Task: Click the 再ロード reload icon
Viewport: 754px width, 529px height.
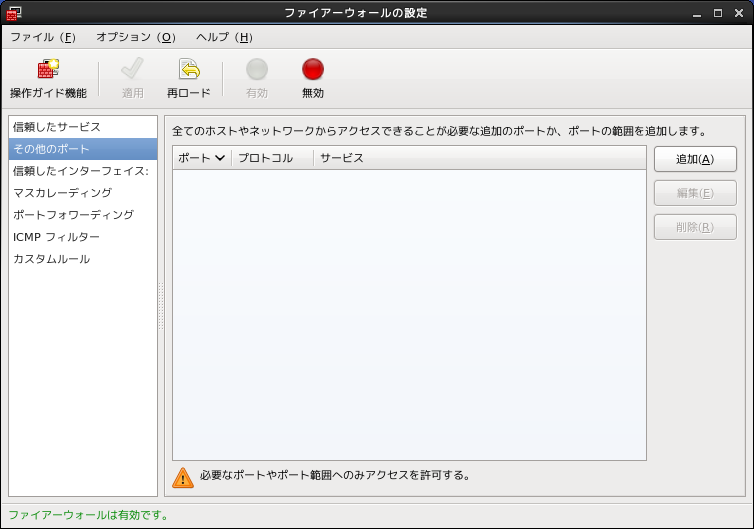Action: (x=188, y=69)
